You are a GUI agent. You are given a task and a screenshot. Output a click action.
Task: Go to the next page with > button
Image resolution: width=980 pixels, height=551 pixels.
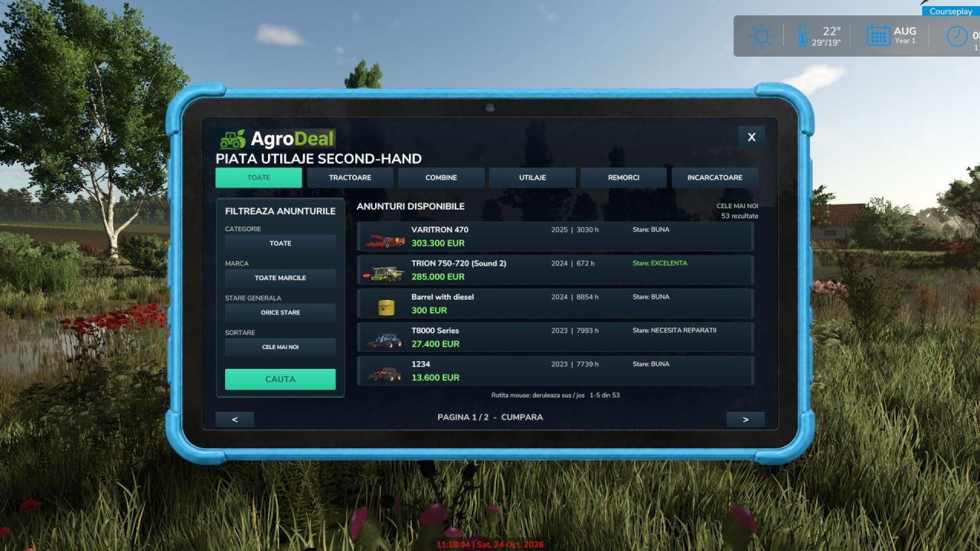click(746, 419)
